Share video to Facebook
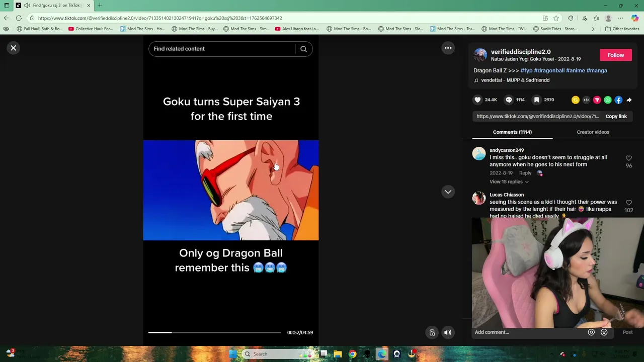644x362 pixels. pos(618,100)
